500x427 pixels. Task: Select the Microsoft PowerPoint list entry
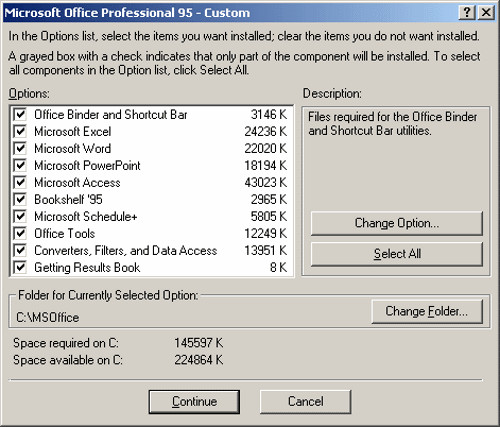(x=87, y=166)
